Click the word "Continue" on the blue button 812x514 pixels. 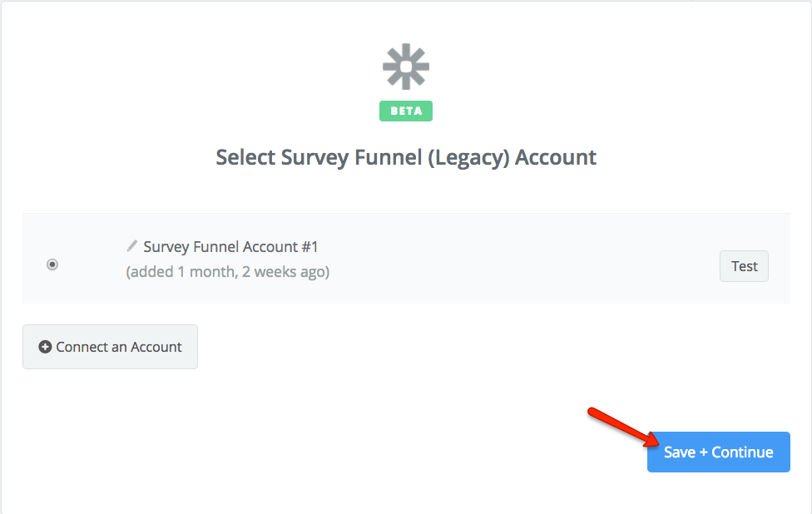[742, 452]
